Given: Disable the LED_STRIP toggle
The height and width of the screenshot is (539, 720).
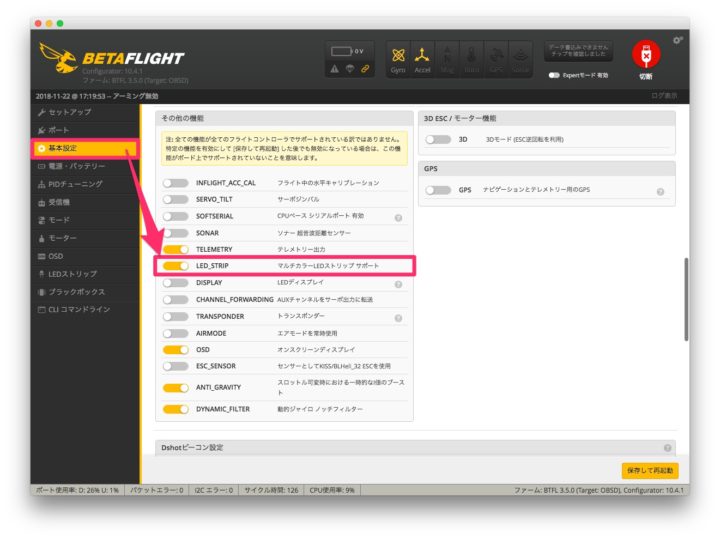Looking at the screenshot, I should pos(175,266).
